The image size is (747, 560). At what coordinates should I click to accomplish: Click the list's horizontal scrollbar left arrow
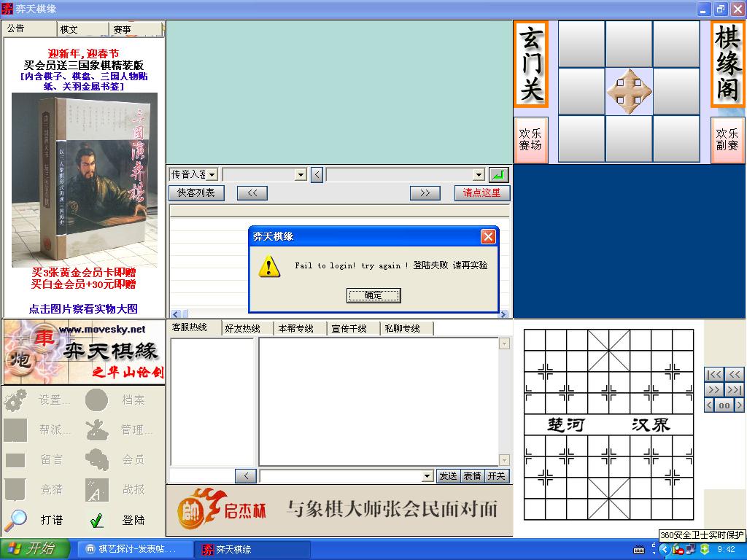coord(175,314)
